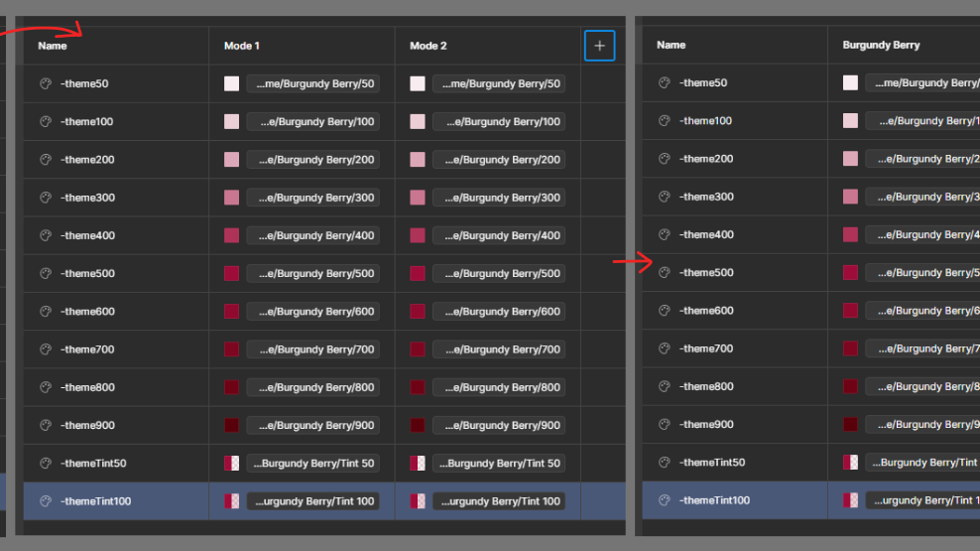The width and height of the screenshot is (980, 551).
Task: Click the color icon beside -theme600 in the left panel
Action: coord(46,312)
